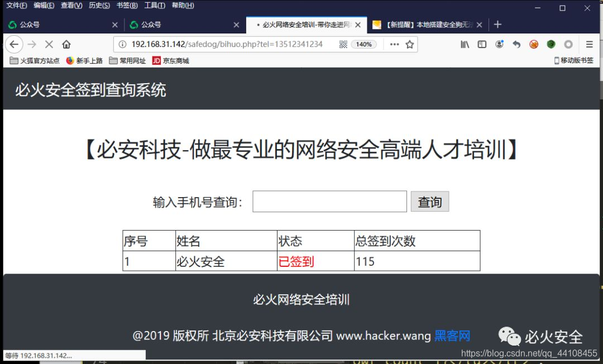Image resolution: width=603 pixels, height=364 pixels.
Task: Open the 京东商城 bookmark
Action: (x=171, y=61)
